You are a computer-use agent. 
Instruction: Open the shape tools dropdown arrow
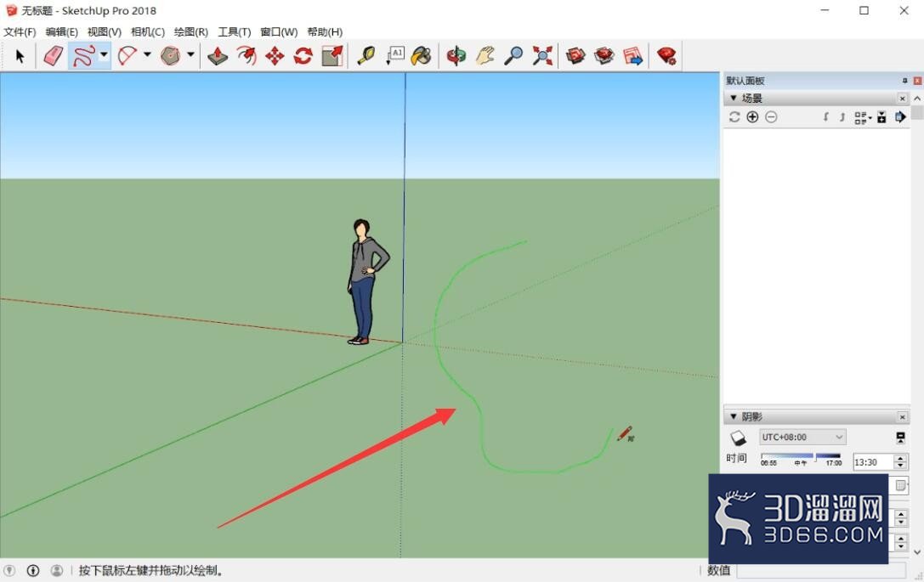[x=190, y=54]
